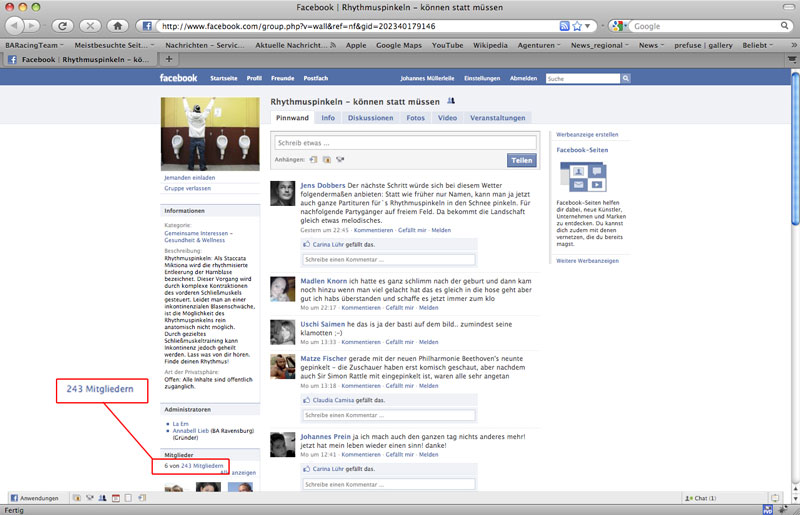Switch to the Veranstaltungen tab

[497, 118]
